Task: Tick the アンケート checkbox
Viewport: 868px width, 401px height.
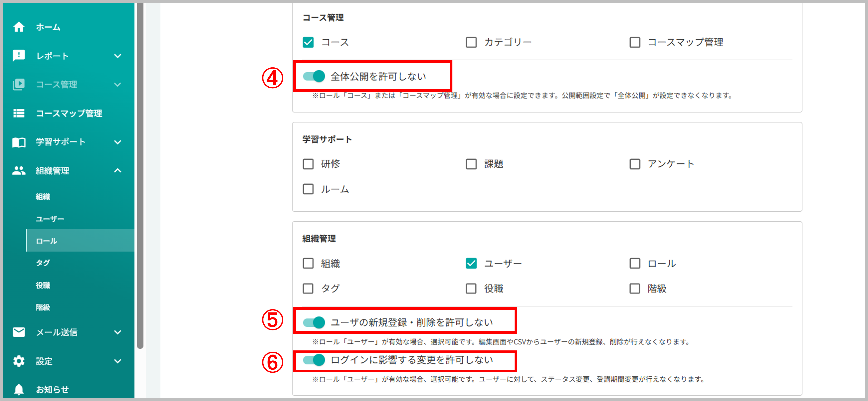Action: click(x=635, y=164)
